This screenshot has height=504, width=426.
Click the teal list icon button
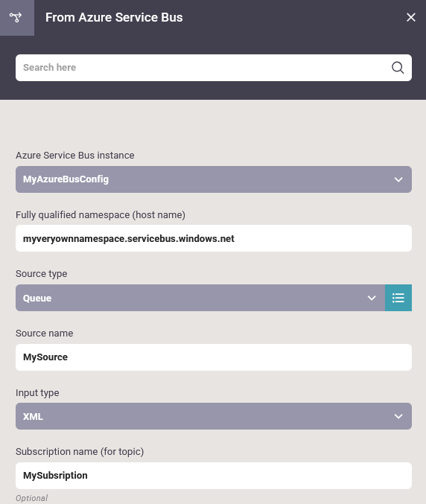pos(398,298)
